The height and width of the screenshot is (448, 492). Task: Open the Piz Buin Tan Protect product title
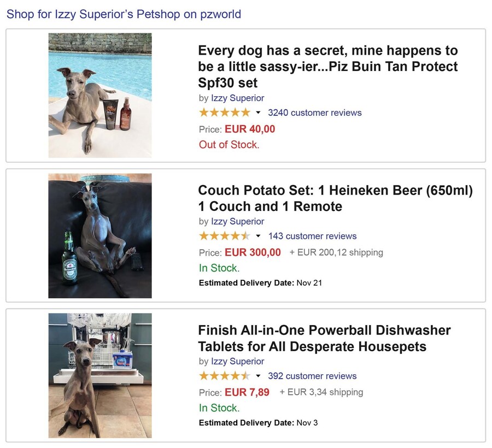(327, 67)
